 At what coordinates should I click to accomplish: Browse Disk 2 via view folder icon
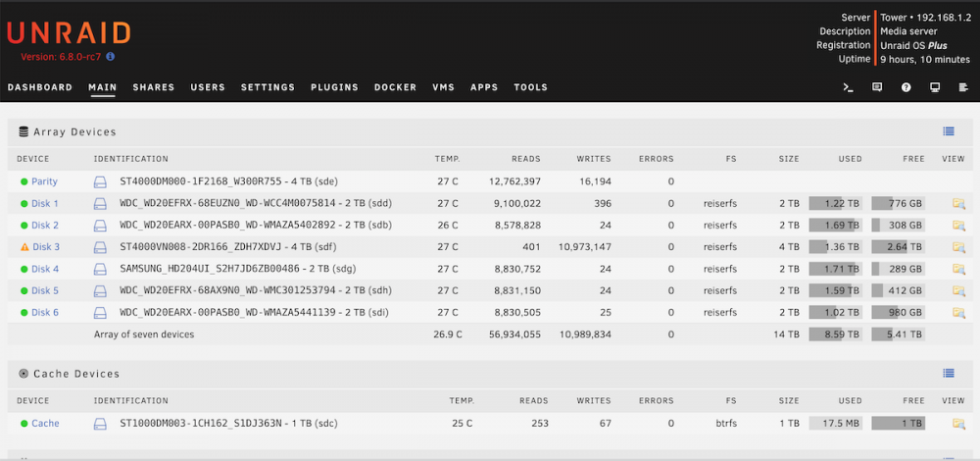[958, 226]
